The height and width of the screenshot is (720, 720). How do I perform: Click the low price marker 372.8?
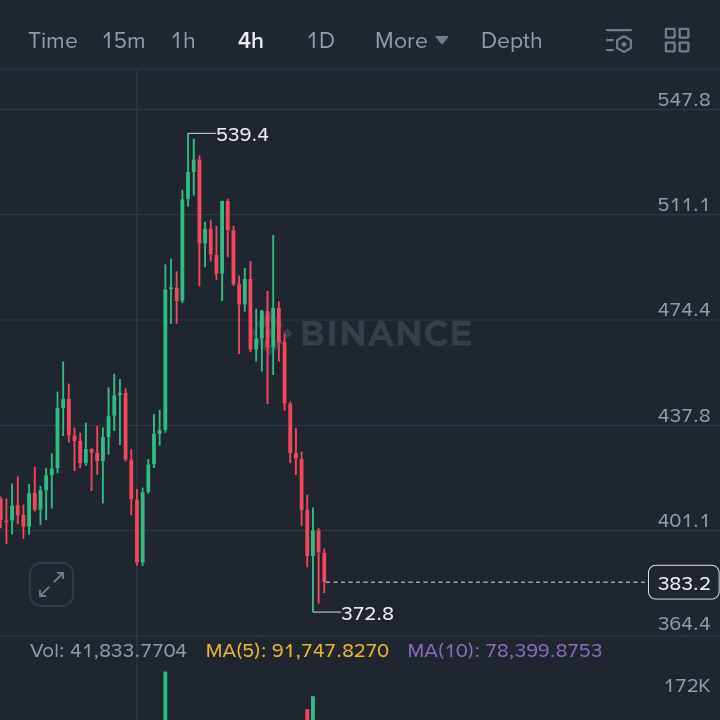pos(367,613)
